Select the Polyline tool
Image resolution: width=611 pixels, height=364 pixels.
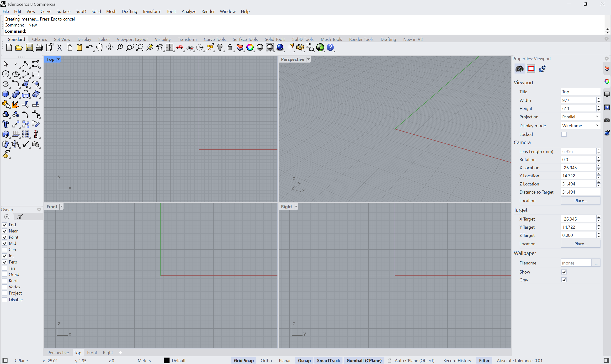26,64
